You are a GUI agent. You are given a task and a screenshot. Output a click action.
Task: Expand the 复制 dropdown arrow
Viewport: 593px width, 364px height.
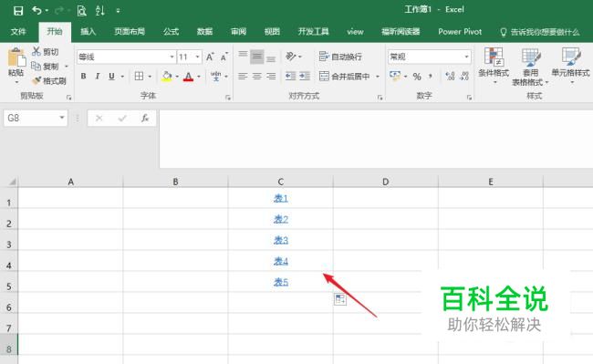[67, 67]
